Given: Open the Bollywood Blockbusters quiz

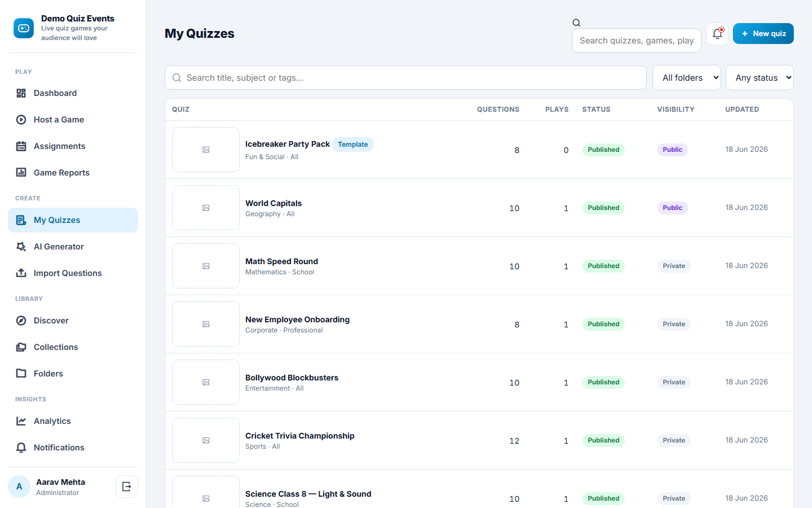Looking at the screenshot, I should [292, 378].
